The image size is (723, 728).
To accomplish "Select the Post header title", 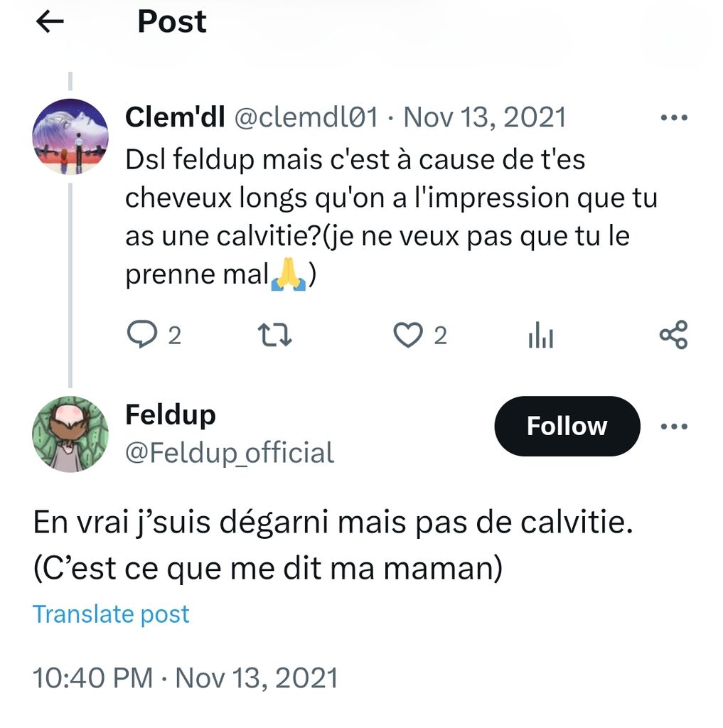I will coord(172,22).
